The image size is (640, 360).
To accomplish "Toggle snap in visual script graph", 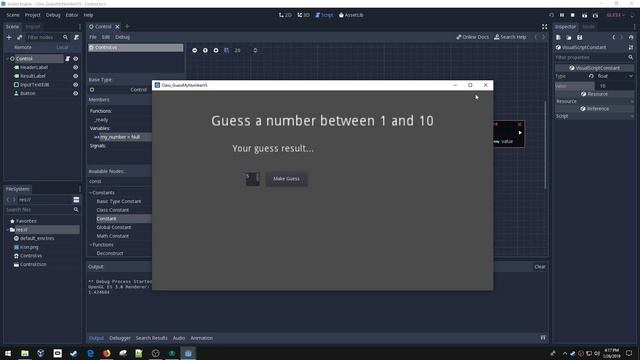I will (227, 51).
